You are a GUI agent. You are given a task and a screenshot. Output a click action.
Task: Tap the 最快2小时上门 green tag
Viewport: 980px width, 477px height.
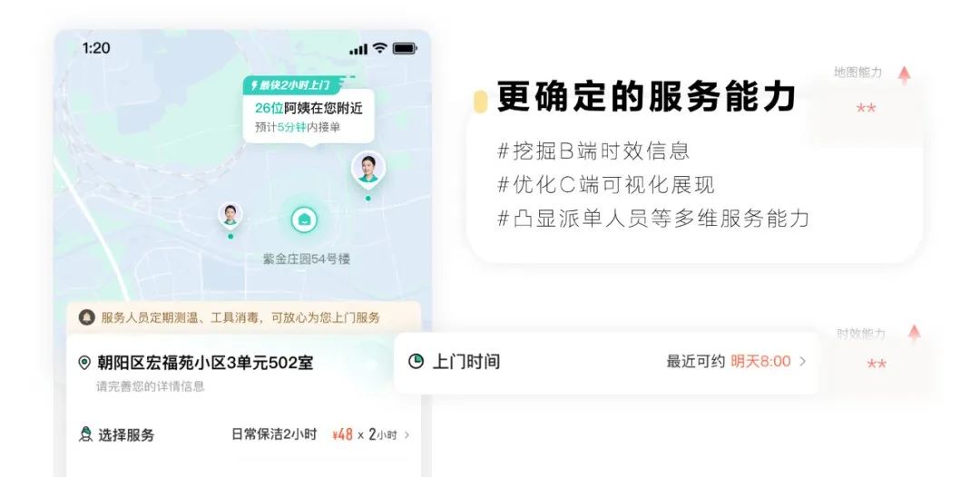pyautogui.click(x=296, y=85)
